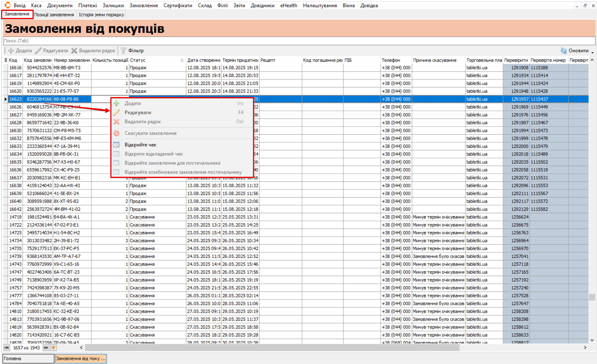Open the column chooser grid icon beside Код
Viewport: 597px width, 364px height.
coord(5,60)
